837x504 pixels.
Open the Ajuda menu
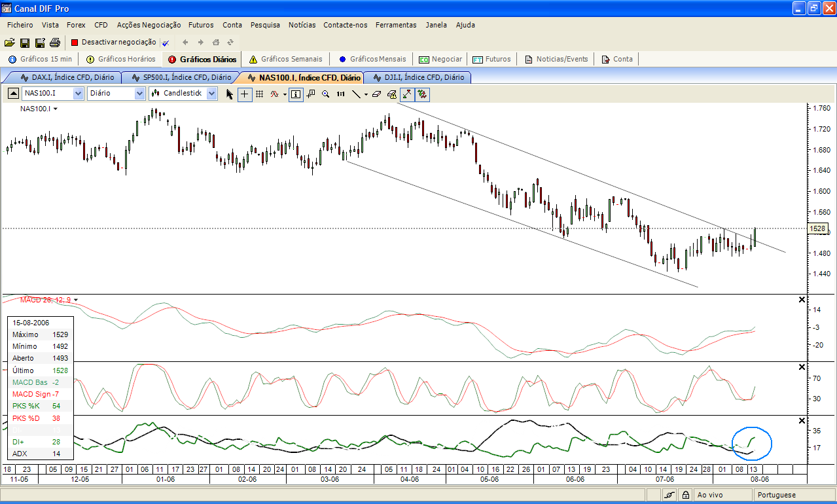(x=465, y=25)
